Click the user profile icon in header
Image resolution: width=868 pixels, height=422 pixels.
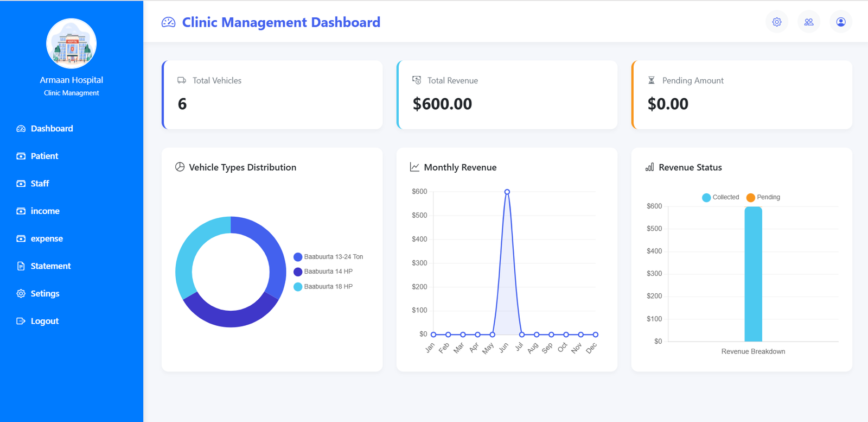pyautogui.click(x=841, y=22)
